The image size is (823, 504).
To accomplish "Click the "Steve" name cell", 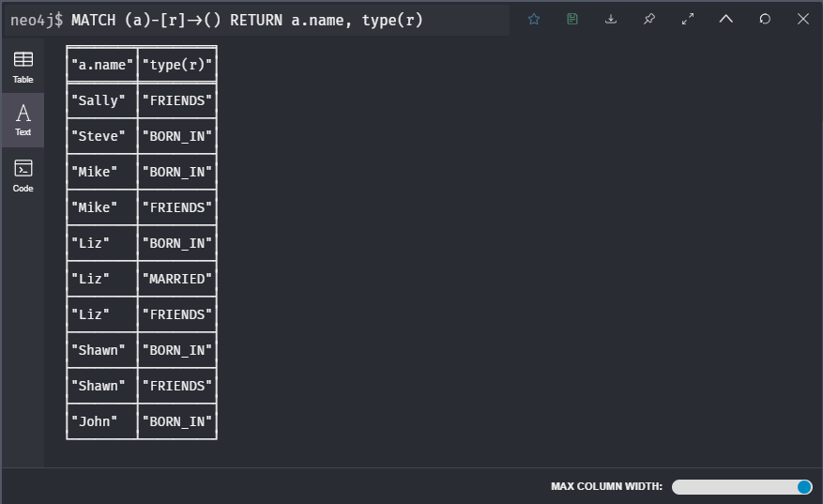I will (x=98, y=136).
